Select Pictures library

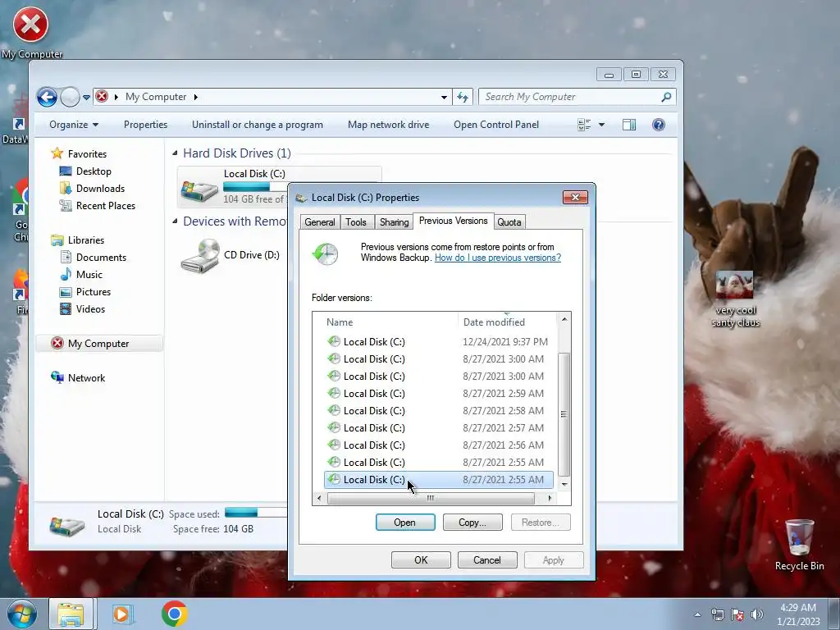click(85, 292)
